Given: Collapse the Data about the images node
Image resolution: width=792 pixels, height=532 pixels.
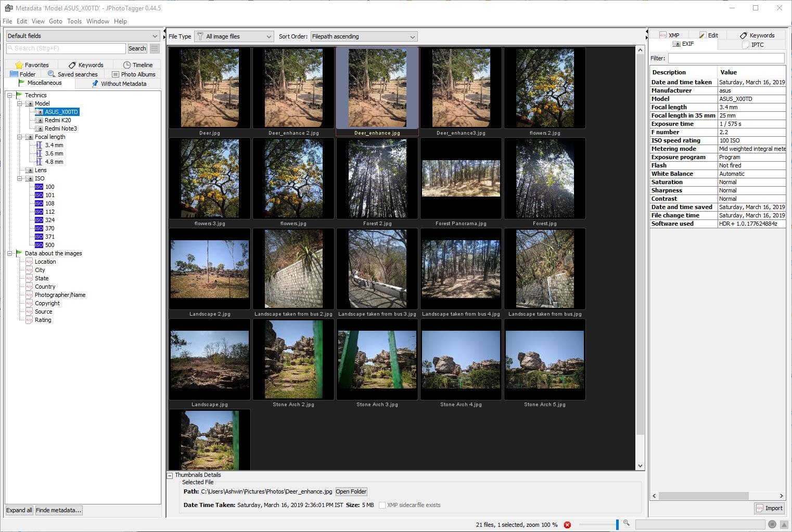Looking at the screenshot, I should pos(10,253).
